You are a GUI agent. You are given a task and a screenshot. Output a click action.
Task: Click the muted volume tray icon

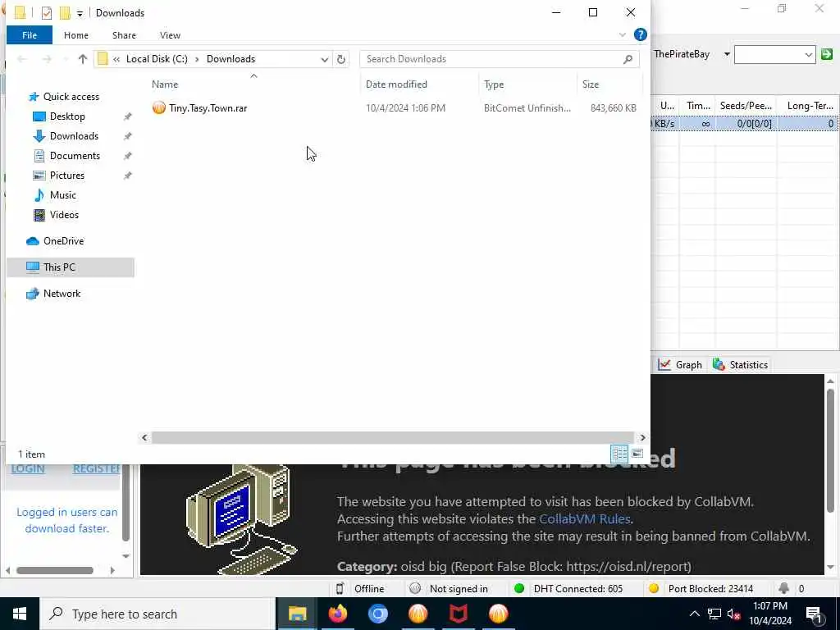(734, 614)
